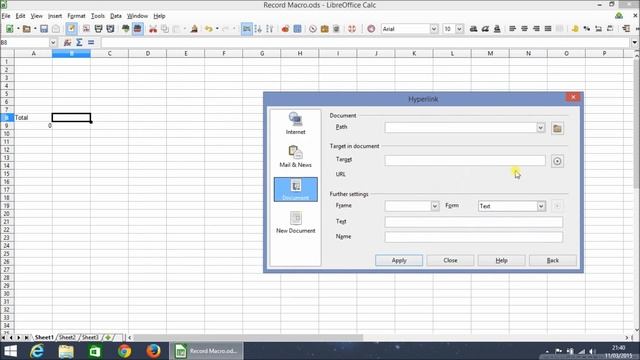Viewport: 640px width, 360px height.
Task: Open the undo history dropdown arrow
Action: [217, 29]
